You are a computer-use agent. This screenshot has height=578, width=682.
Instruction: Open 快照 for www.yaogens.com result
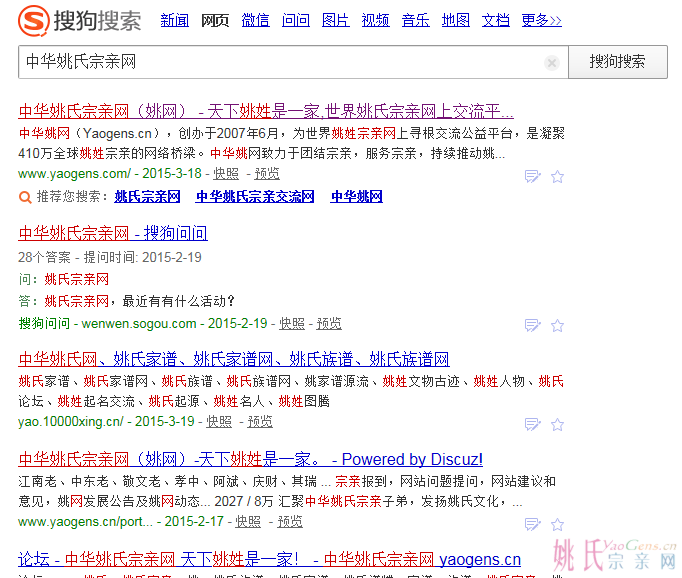pos(226,174)
